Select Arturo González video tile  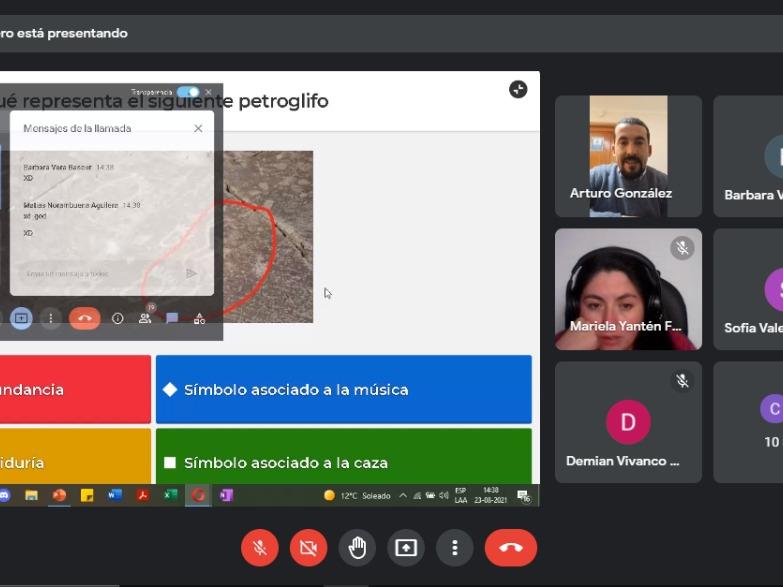628,156
